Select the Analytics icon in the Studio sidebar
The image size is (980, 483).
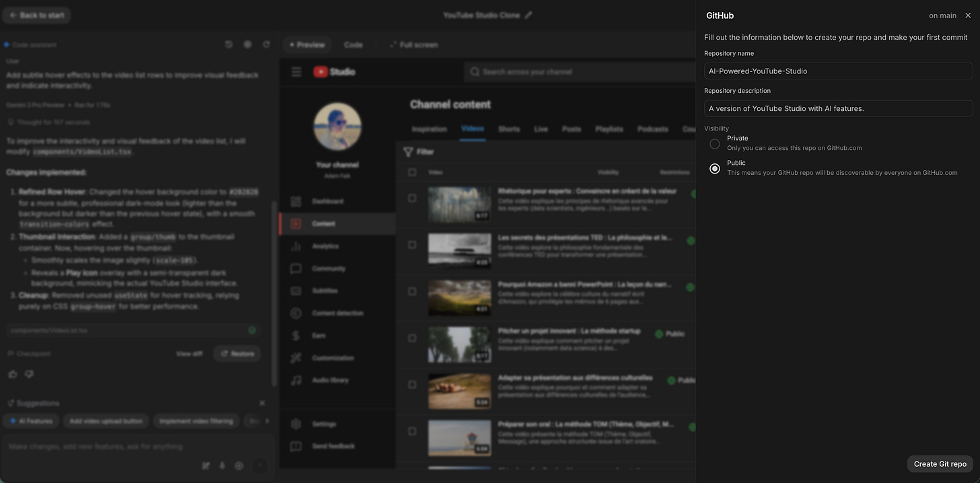tap(296, 246)
